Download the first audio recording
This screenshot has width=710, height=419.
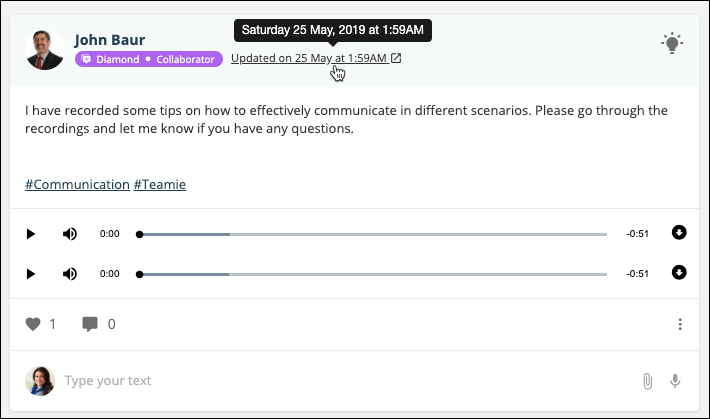click(x=679, y=232)
